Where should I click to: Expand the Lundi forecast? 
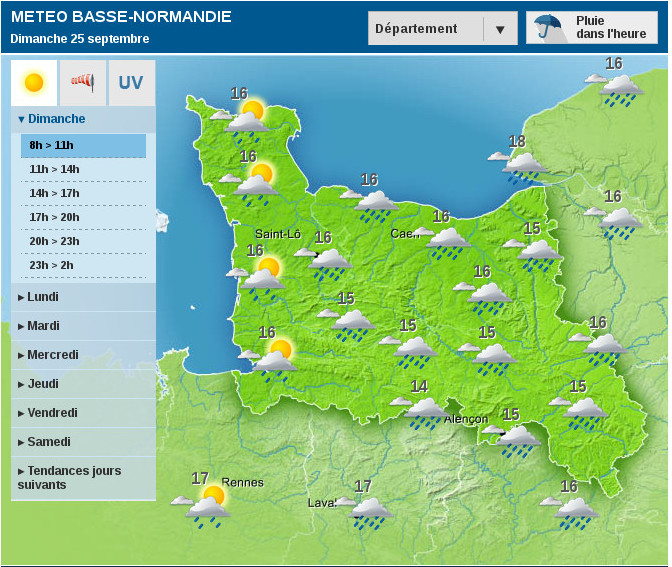[43, 297]
